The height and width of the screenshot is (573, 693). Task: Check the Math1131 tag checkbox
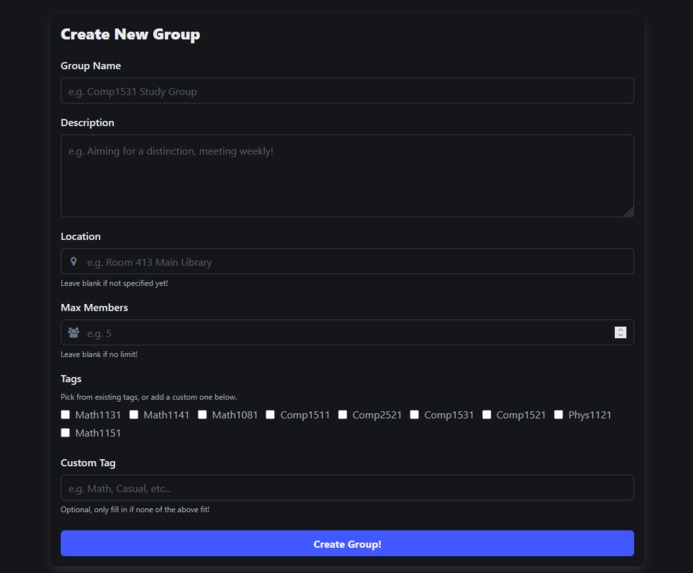[65, 415]
